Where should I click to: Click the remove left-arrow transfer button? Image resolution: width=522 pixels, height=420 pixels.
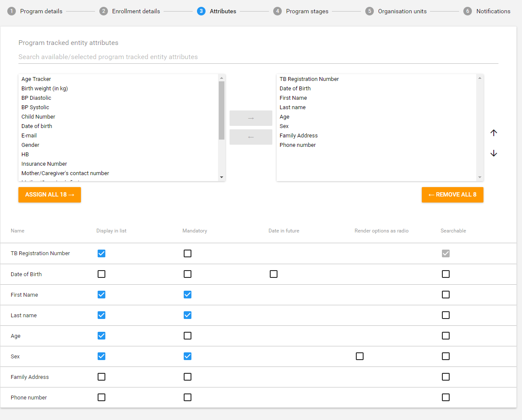[x=251, y=137]
